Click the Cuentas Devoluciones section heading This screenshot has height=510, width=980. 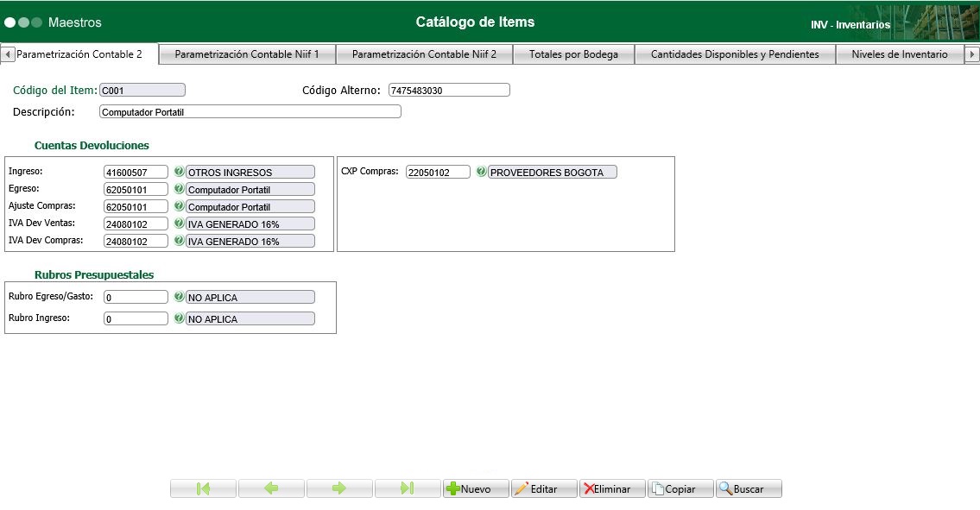point(92,146)
